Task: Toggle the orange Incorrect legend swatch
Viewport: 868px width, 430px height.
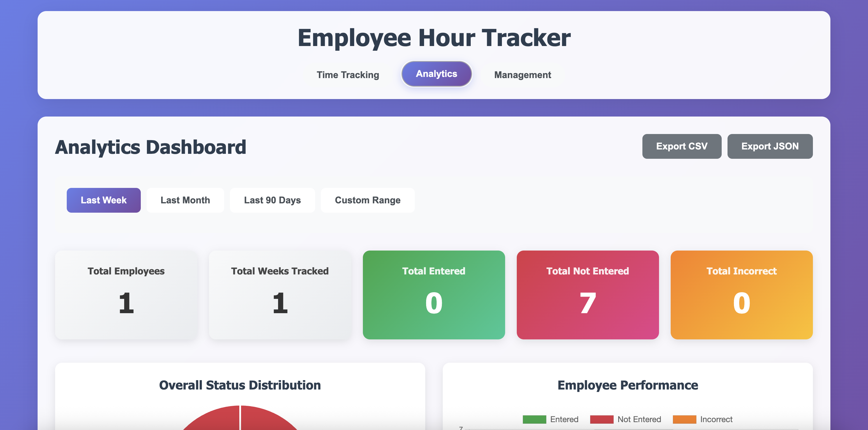Action: pyautogui.click(x=684, y=419)
